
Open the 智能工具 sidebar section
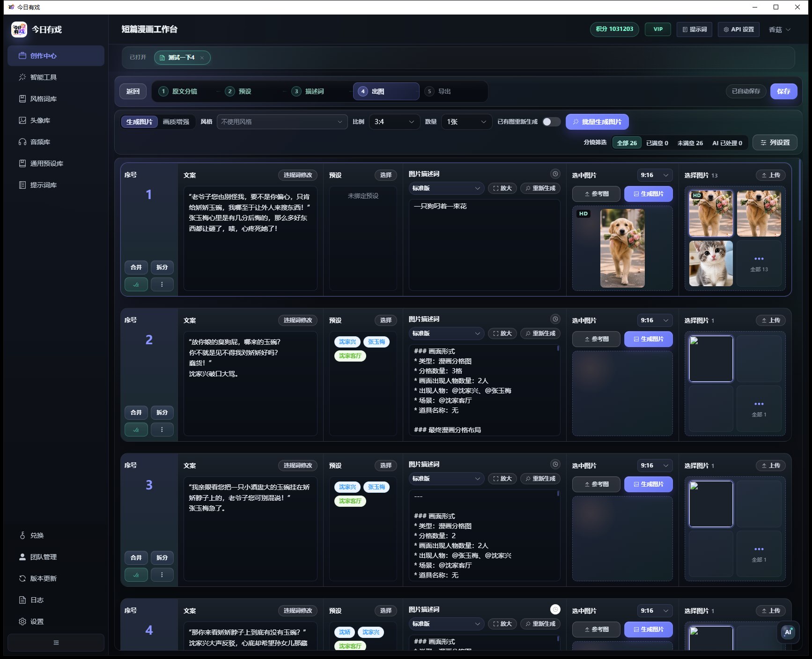[x=56, y=77]
